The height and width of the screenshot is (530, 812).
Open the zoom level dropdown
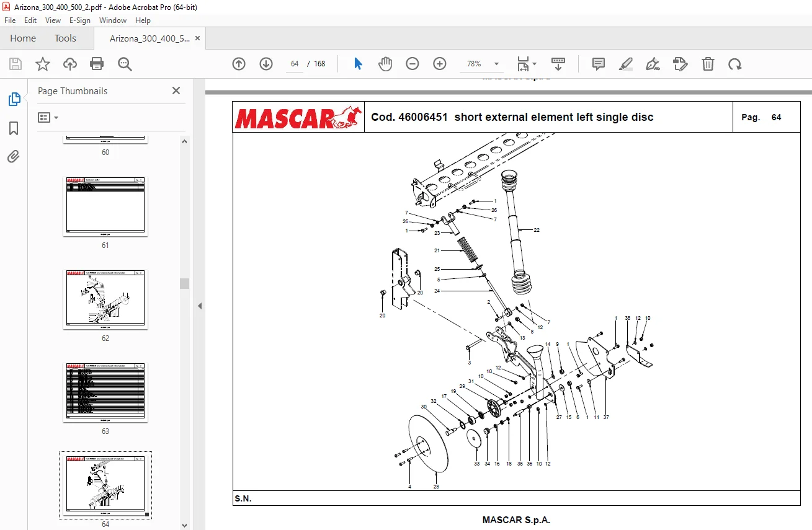[496, 64]
